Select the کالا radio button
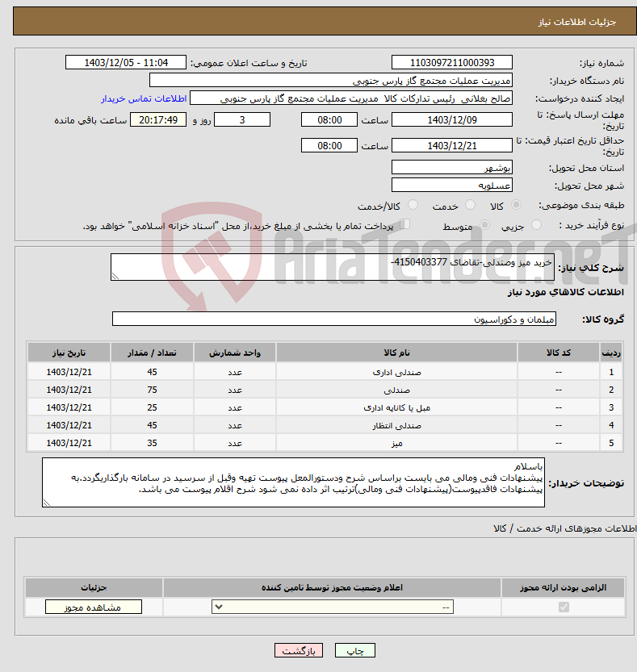The height and width of the screenshot is (672, 637). pos(517,205)
